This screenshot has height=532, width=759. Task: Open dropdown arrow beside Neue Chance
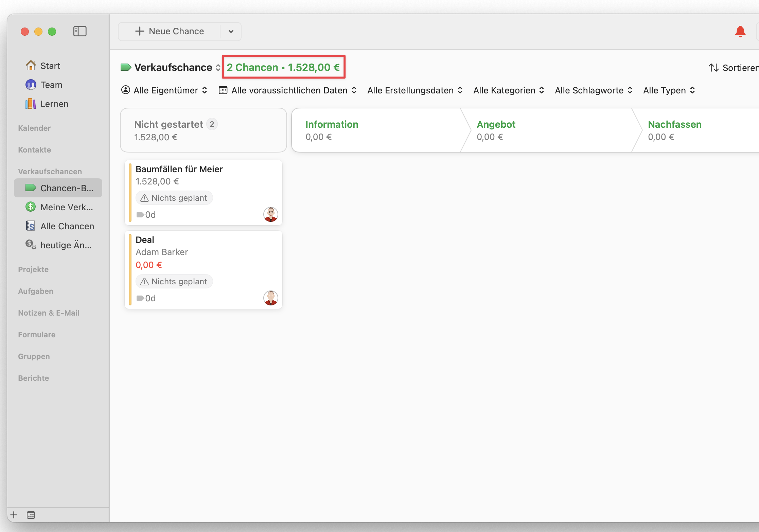(x=231, y=32)
